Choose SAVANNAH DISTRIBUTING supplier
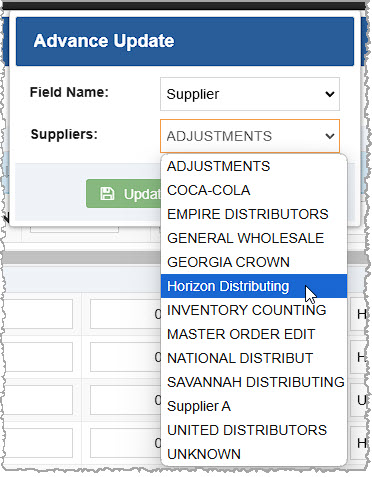Screen dimensions: 372x477 coord(254,382)
